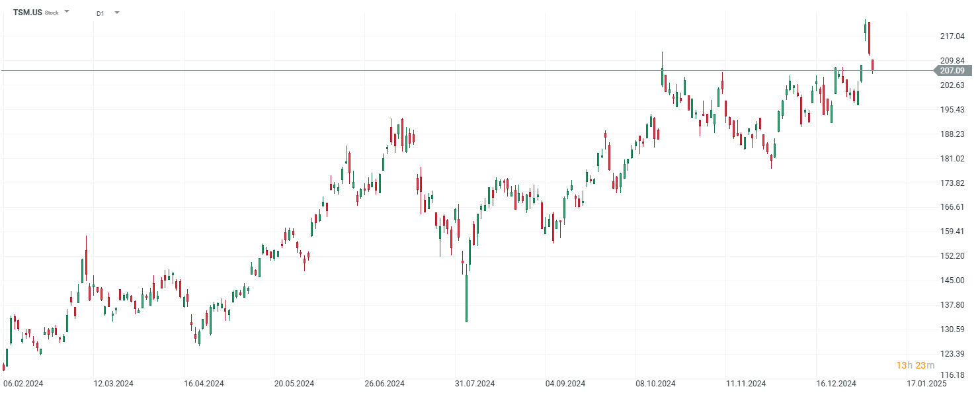Click the 116.18 price axis label

coord(952,375)
